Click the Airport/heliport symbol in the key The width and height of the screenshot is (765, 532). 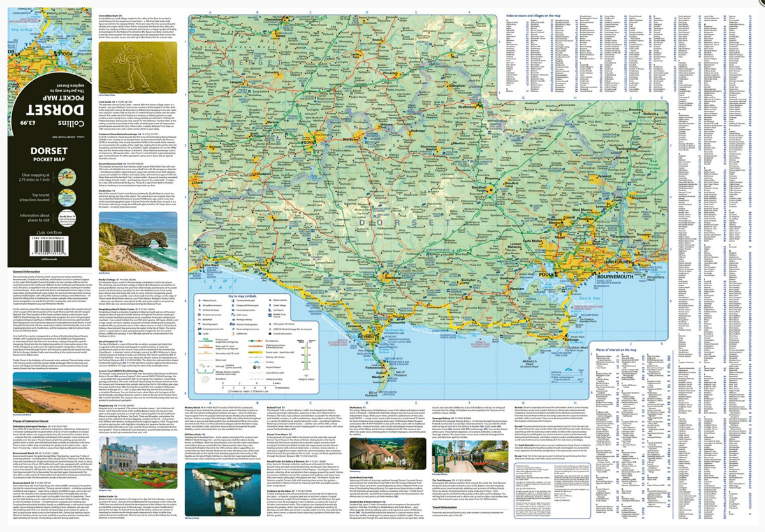tap(256, 367)
